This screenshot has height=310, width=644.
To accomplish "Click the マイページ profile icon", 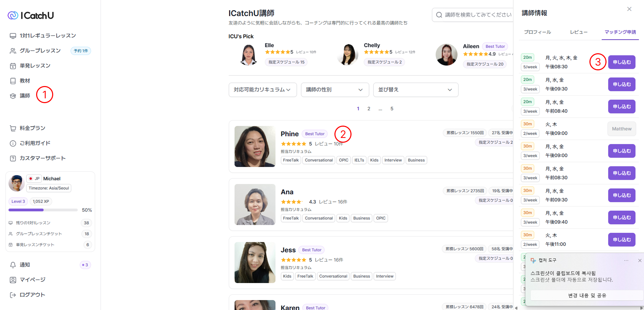I will pyautogui.click(x=13, y=280).
